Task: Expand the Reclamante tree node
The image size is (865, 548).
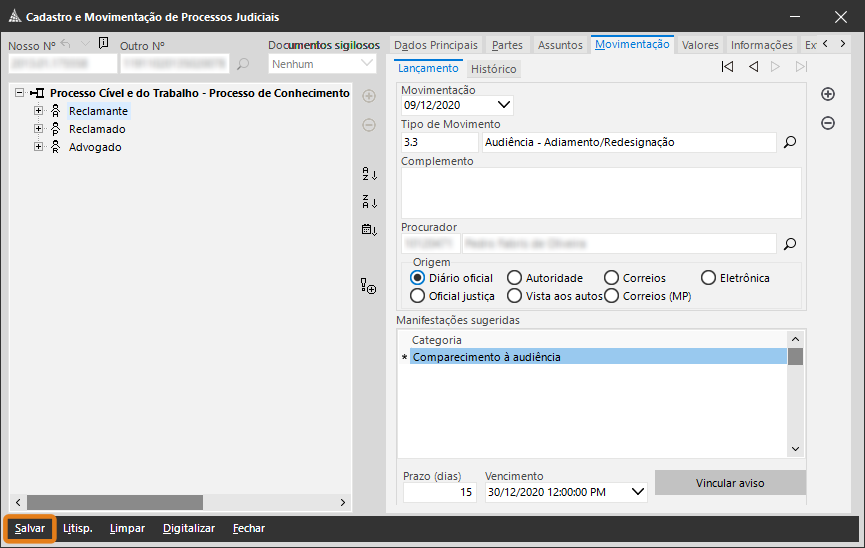Action: coord(39,111)
